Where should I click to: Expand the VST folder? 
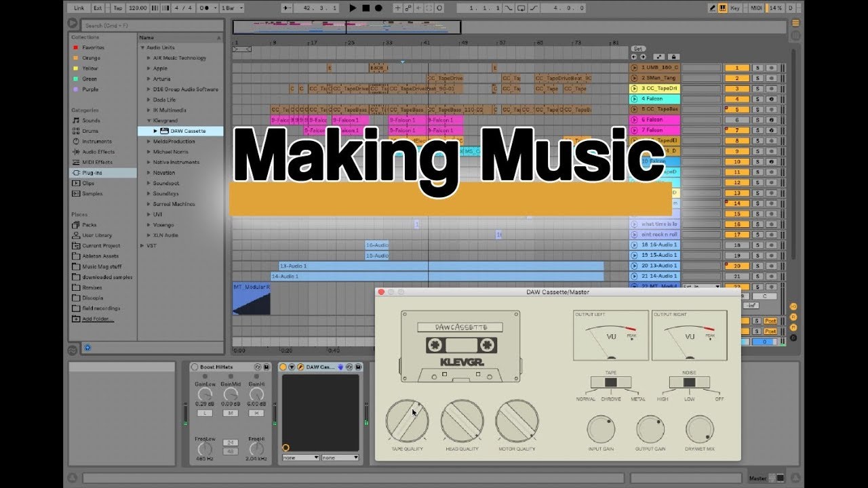click(x=142, y=246)
